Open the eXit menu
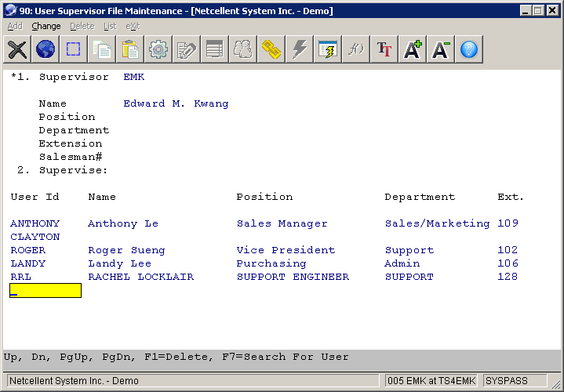 click(x=133, y=26)
